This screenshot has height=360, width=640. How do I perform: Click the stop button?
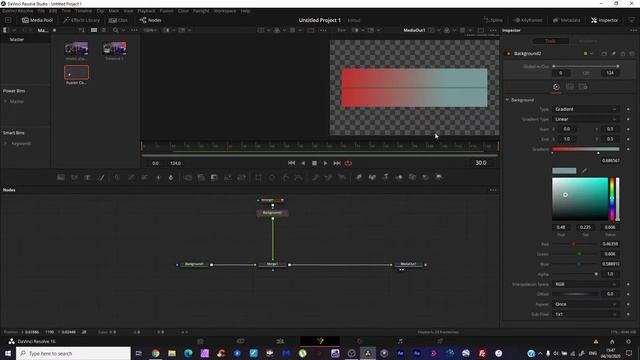(314, 163)
